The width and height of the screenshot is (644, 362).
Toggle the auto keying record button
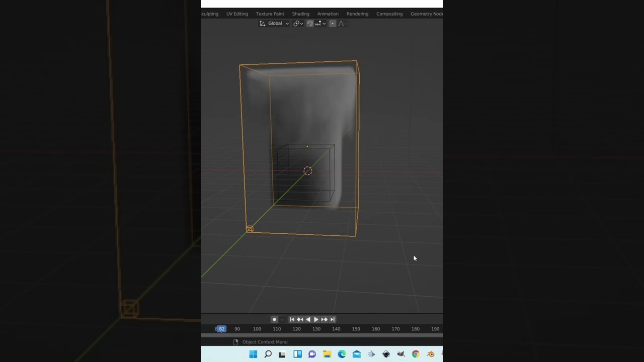(274, 319)
